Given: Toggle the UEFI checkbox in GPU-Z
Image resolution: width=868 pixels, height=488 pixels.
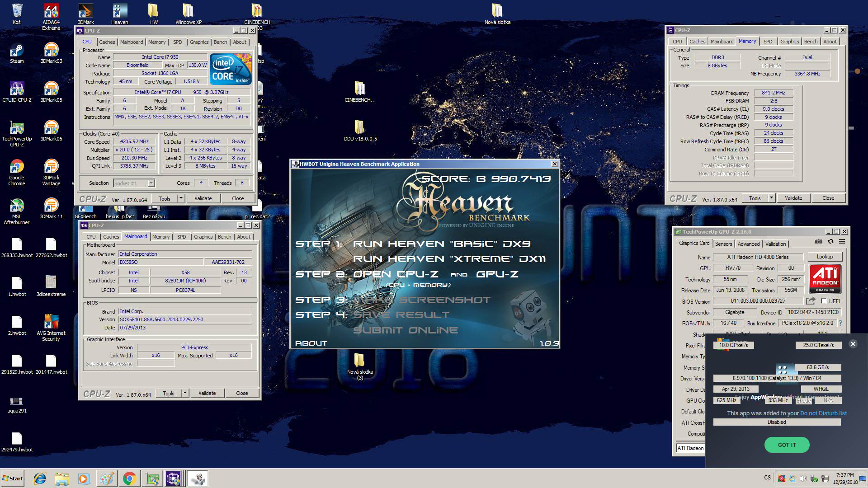Looking at the screenshot, I should (824, 301).
